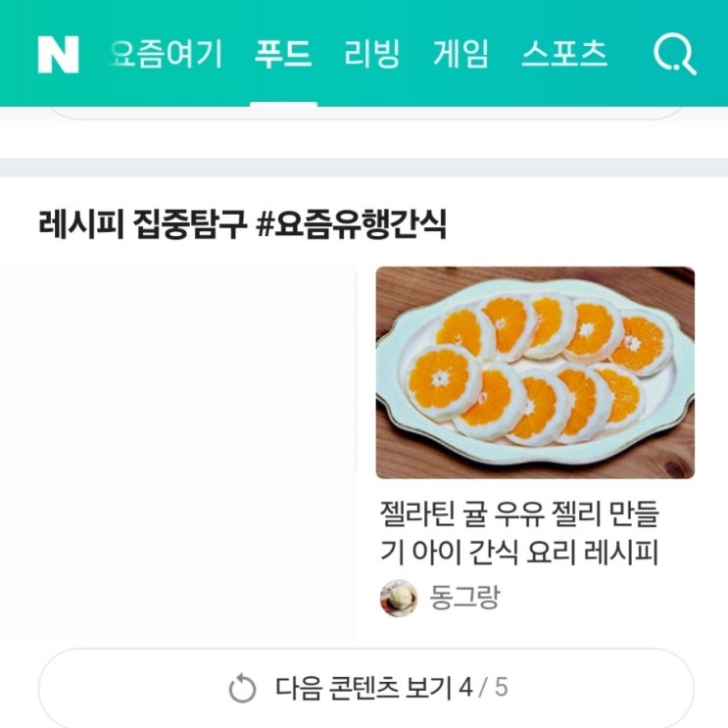Click the gray section divider bar
This screenshot has height=728, width=728.
coord(364,168)
